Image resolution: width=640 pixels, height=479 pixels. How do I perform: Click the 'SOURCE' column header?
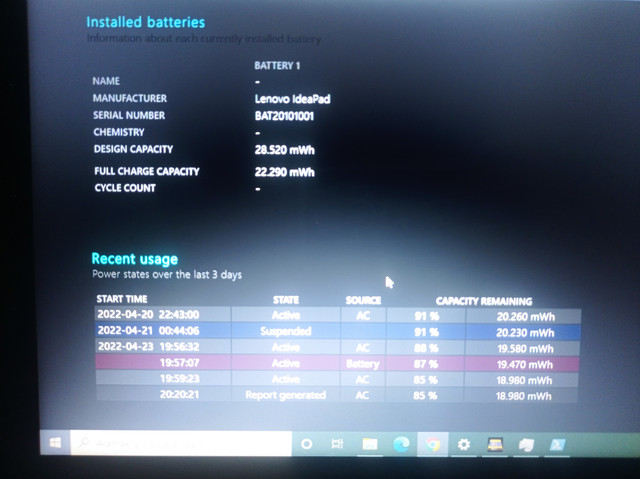(x=363, y=301)
